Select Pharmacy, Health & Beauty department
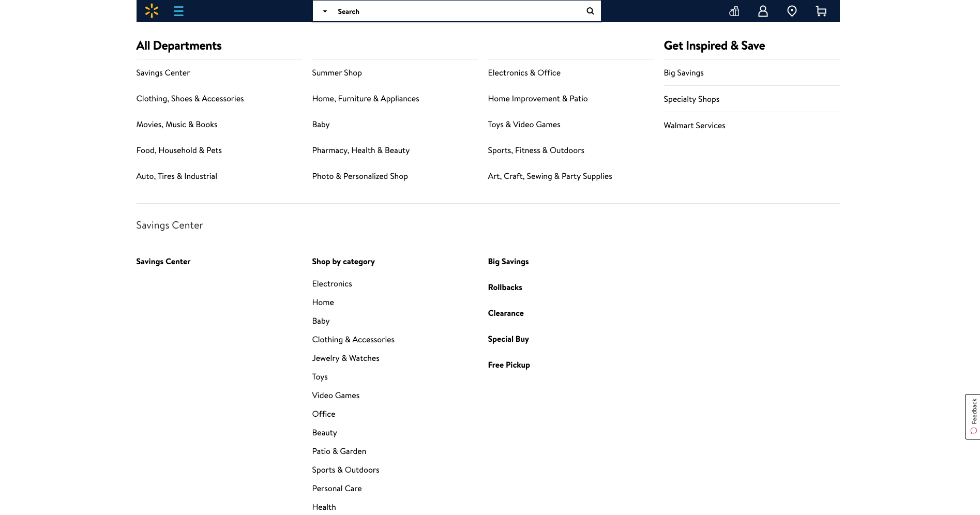980x515 pixels. [360, 150]
